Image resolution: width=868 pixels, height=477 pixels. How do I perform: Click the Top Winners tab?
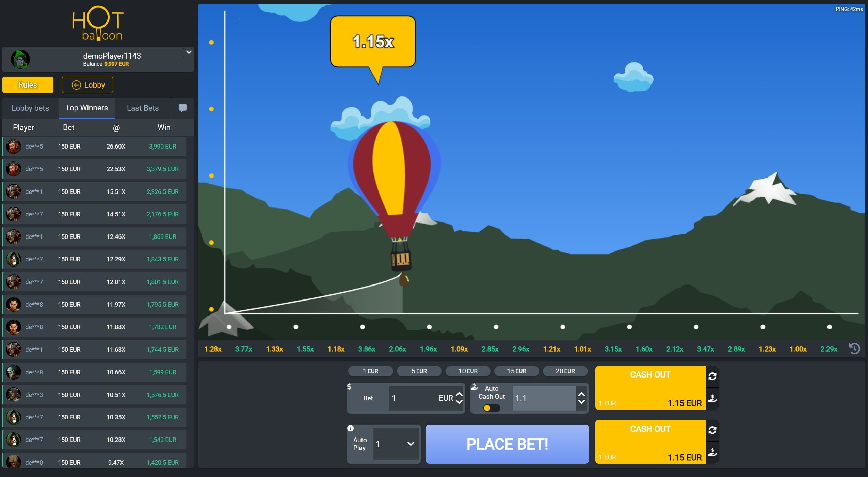click(86, 108)
